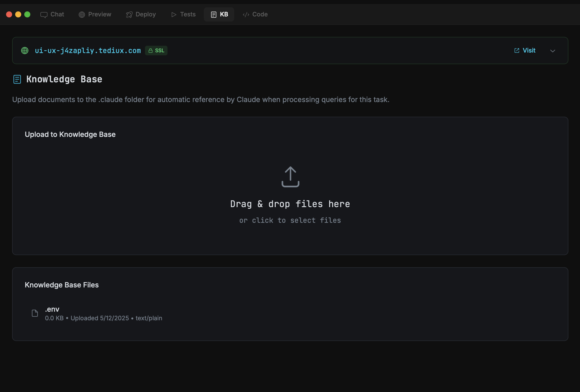
Task: Click 'or click to select files' text
Action: [290, 220]
